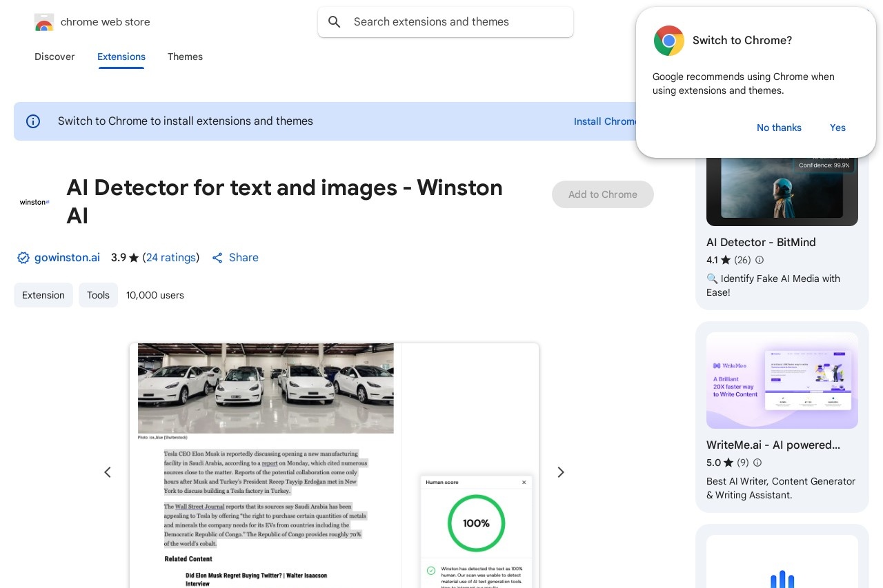The image size is (883, 588).
Task: Click the search magnifier icon
Action: pos(335,22)
